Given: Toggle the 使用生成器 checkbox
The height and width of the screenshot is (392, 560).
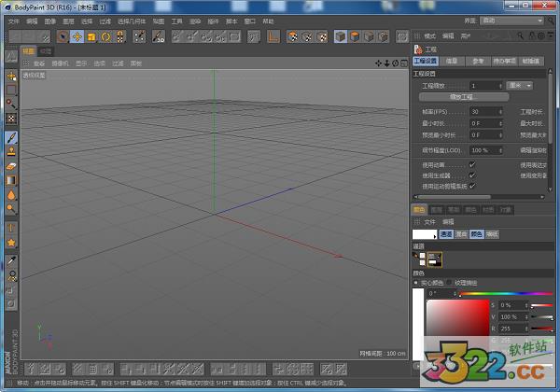Looking at the screenshot, I should [472, 175].
